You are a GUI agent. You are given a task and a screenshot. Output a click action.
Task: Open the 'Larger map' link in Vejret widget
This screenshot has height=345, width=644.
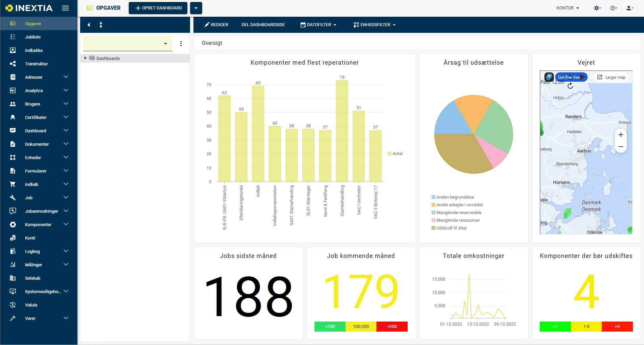pos(611,77)
